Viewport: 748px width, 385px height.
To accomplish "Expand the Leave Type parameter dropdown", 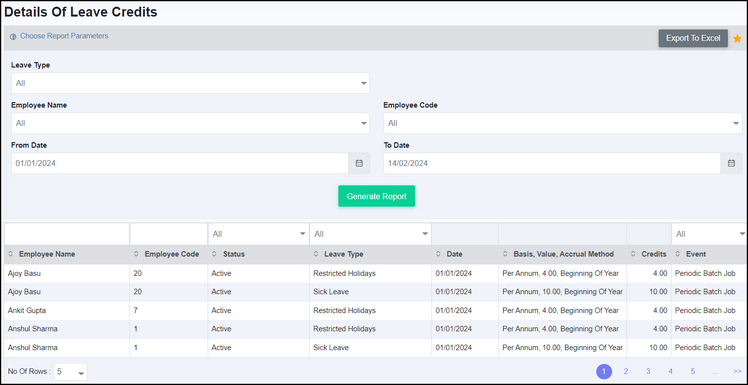I will tap(190, 83).
